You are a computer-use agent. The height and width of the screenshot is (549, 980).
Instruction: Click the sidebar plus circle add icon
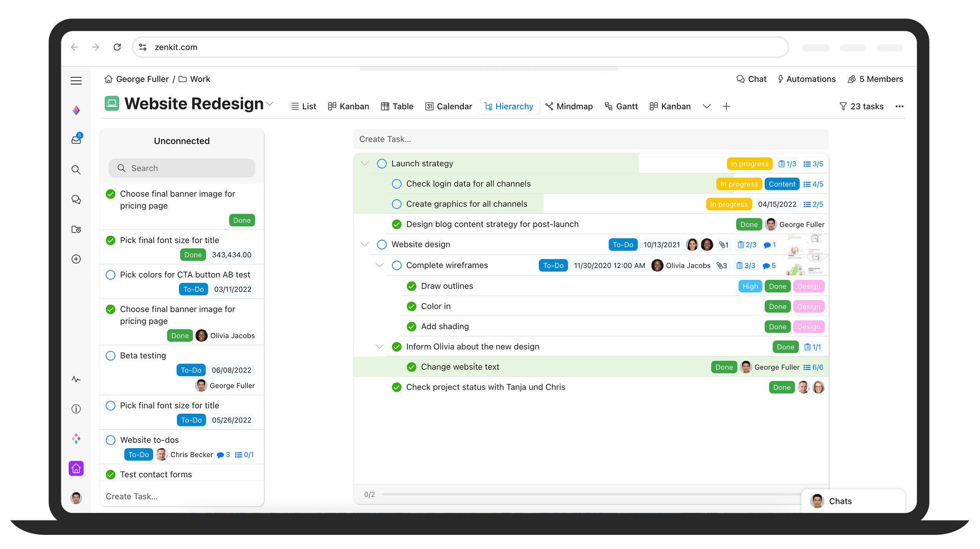pos(76,259)
